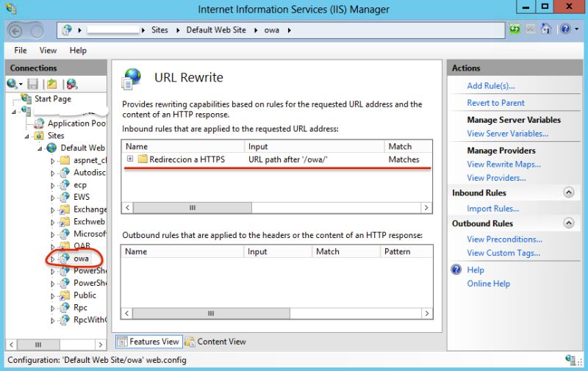Expand the ecp tree arrow
This screenshot has height=371, width=588.
[x=52, y=185]
